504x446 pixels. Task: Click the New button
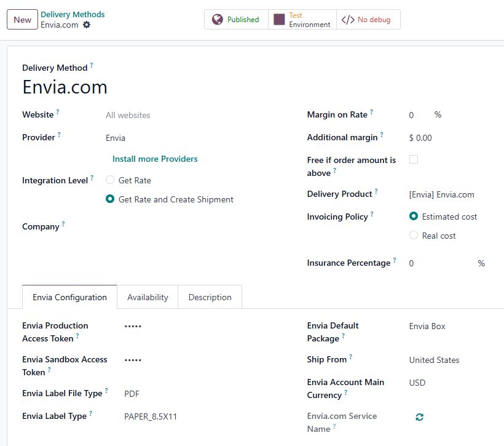pos(23,20)
